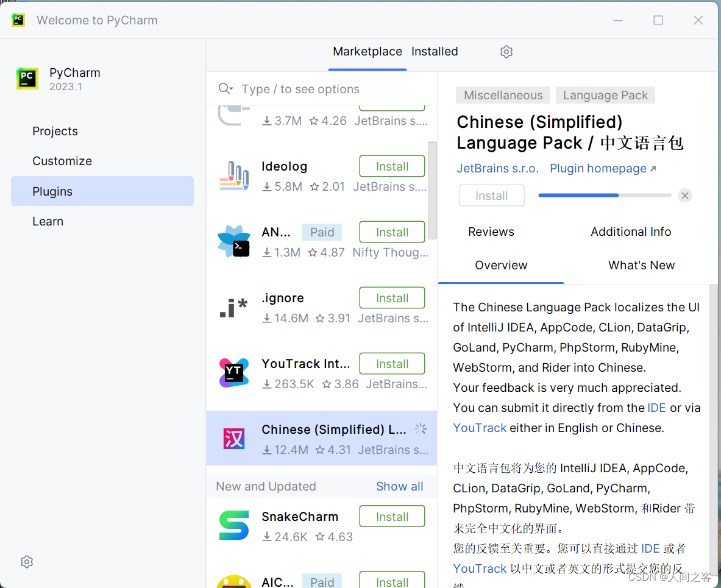The height and width of the screenshot is (588, 721).
Task: Open the Overview tab
Action: pos(501,265)
